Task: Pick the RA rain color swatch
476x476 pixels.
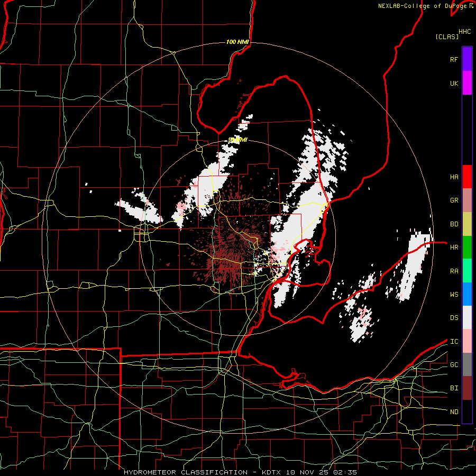Action: pyautogui.click(x=467, y=271)
